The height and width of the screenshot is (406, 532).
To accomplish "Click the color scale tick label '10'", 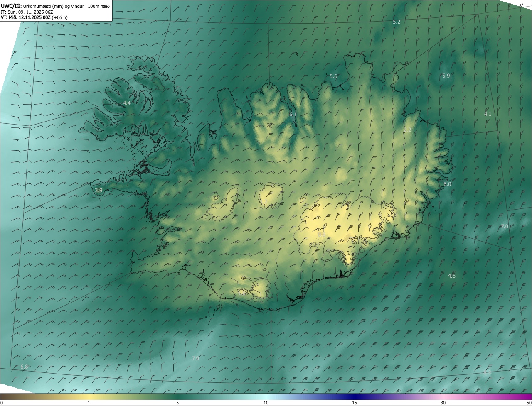I will pyautogui.click(x=266, y=403).
